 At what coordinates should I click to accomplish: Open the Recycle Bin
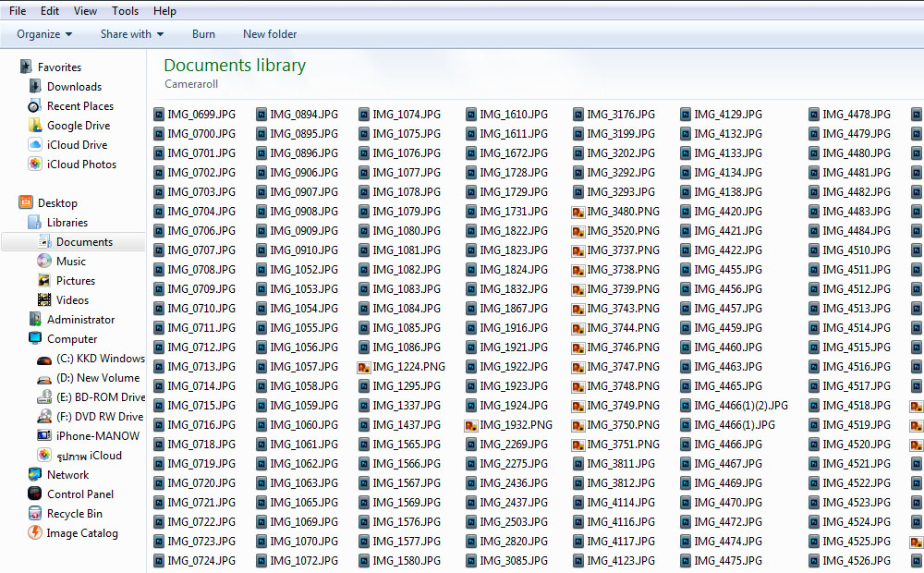[72, 513]
